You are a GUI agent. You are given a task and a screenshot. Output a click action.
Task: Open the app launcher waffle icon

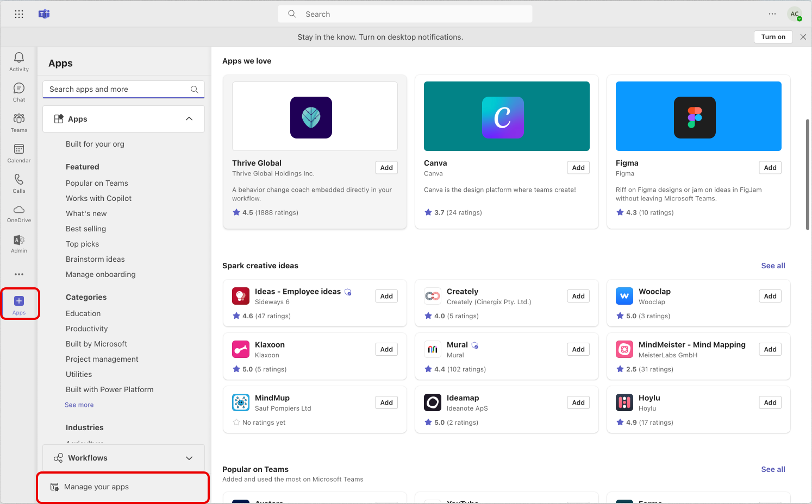point(19,14)
